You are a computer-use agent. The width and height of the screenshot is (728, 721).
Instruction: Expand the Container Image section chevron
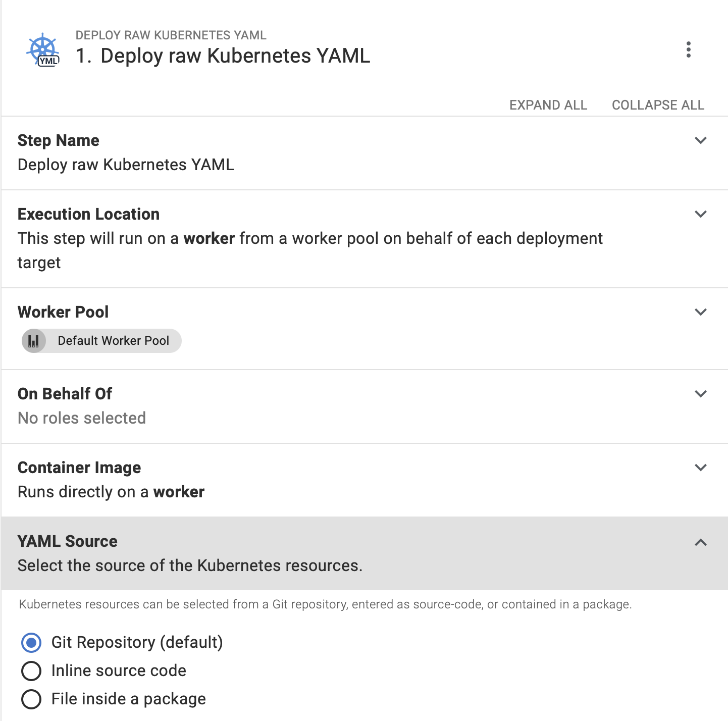[700, 468]
